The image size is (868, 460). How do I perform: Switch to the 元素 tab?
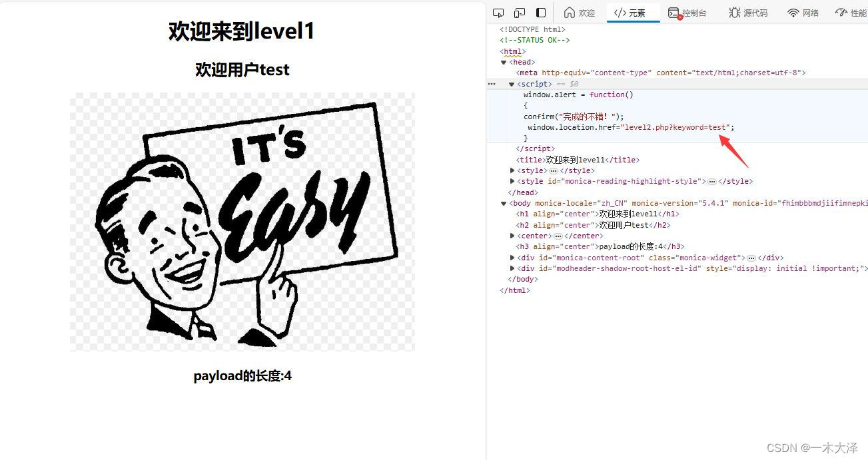[x=630, y=13]
